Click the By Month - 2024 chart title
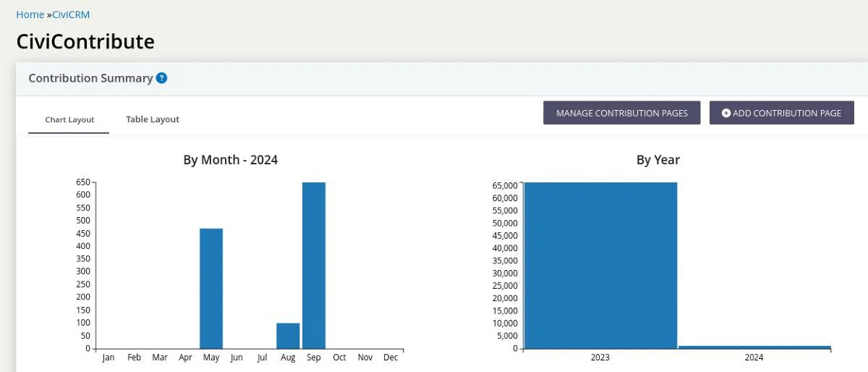The image size is (868, 372). click(x=231, y=160)
